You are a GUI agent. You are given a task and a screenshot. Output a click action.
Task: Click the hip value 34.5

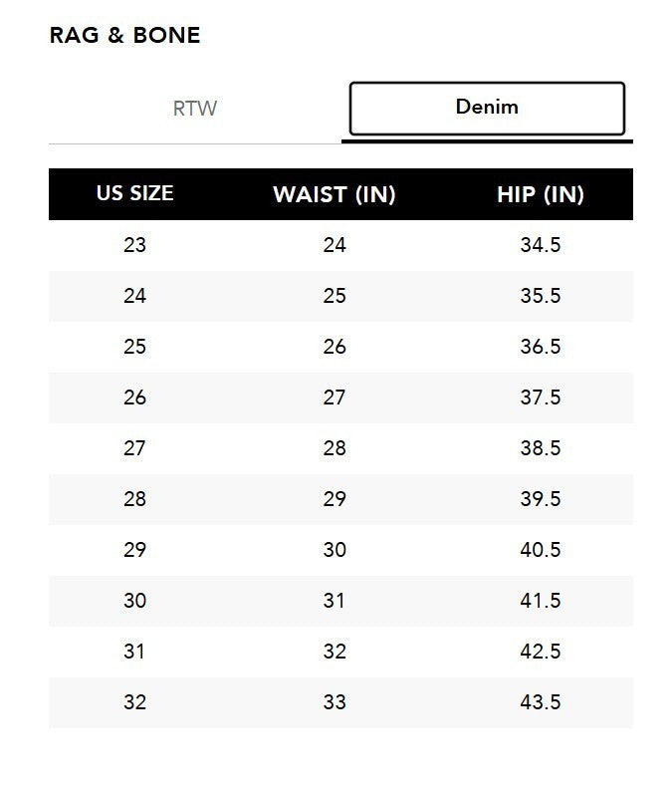click(x=541, y=245)
